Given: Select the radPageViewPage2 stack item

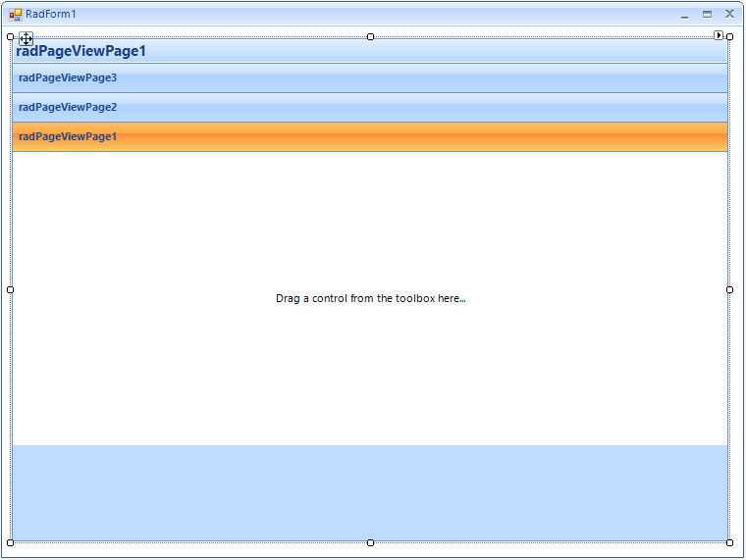Looking at the screenshot, I should pyautogui.click(x=370, y=108).
